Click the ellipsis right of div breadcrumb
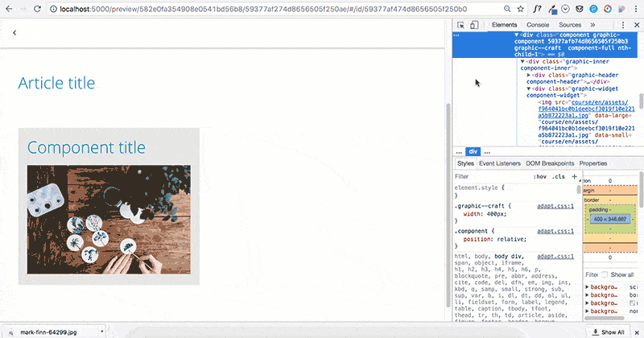Viewport: 644px width, 338px height. tap(487, 152)
